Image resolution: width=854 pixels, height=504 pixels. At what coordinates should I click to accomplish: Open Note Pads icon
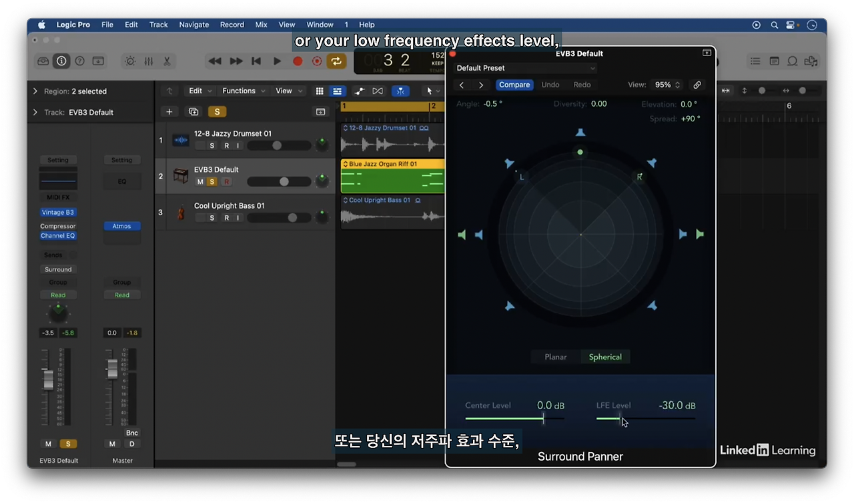774,61
